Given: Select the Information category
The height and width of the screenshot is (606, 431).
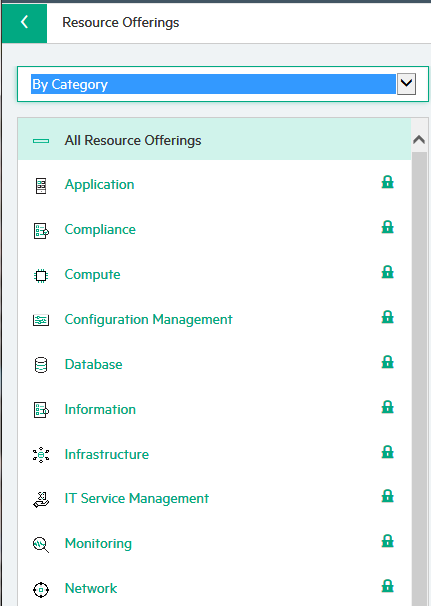Looking at the screenshot, I should pyautogui.click(x=100, y=409).
